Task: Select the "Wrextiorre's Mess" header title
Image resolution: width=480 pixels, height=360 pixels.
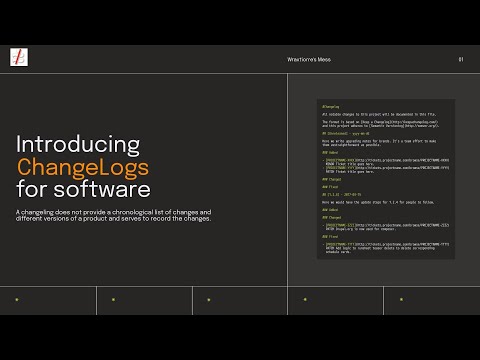Action: 309,59
